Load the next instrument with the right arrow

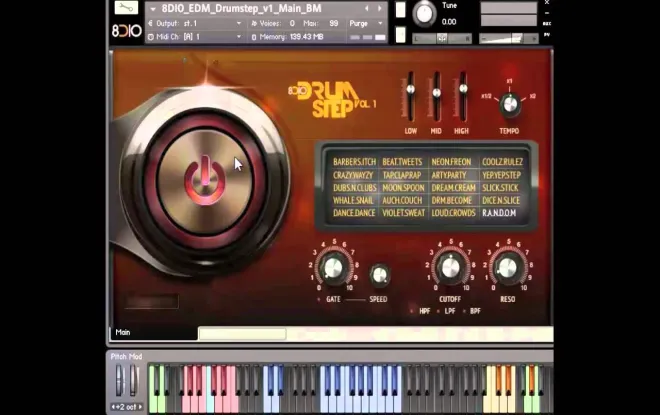pos(380,8)
